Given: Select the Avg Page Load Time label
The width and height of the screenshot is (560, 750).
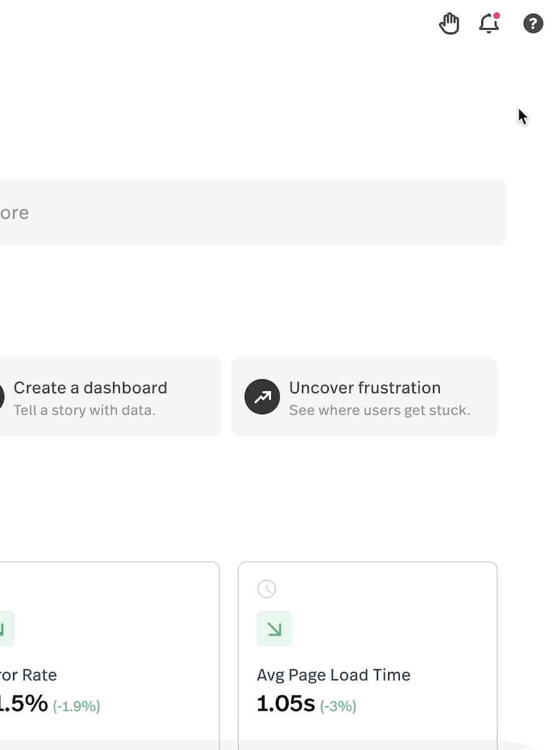Looking at the screenshot, I should coord(334,675).
